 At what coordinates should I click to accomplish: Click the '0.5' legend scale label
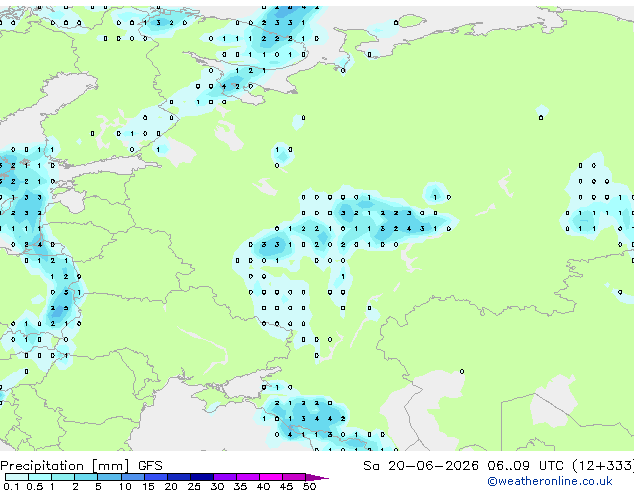(35, 486)
